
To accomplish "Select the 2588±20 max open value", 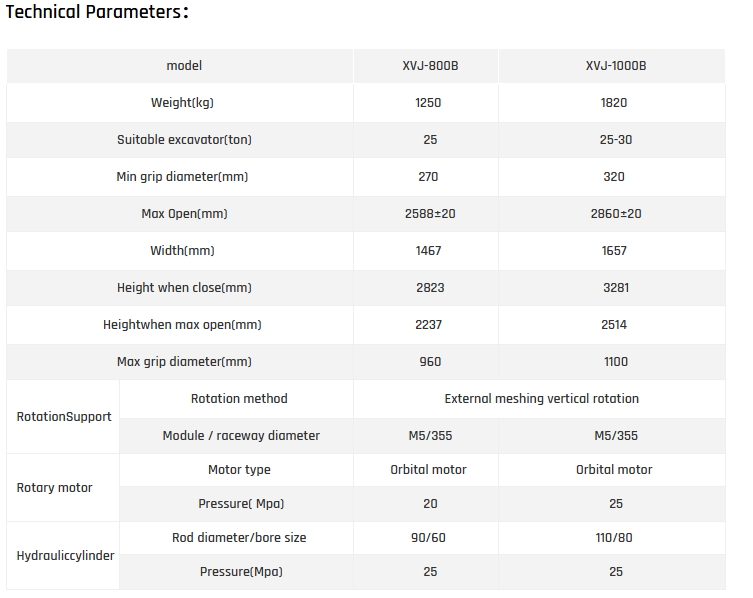I will click(x=429, y=214).
